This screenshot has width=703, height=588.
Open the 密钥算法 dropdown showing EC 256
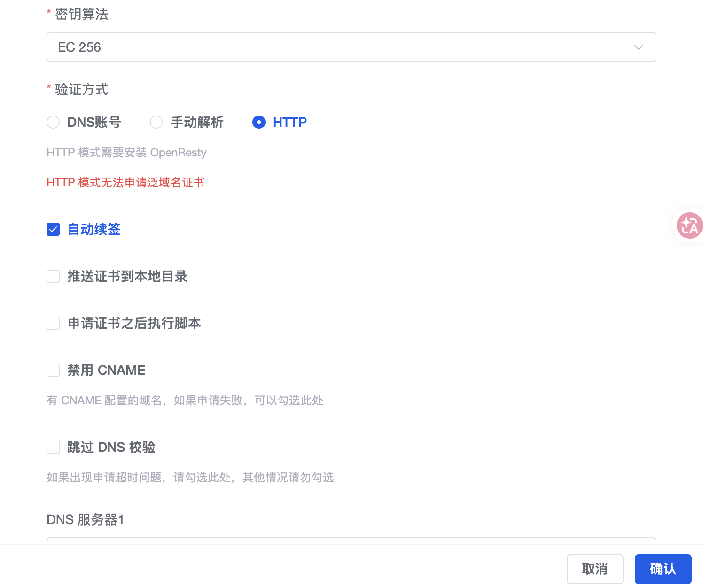tap(351, 47)
